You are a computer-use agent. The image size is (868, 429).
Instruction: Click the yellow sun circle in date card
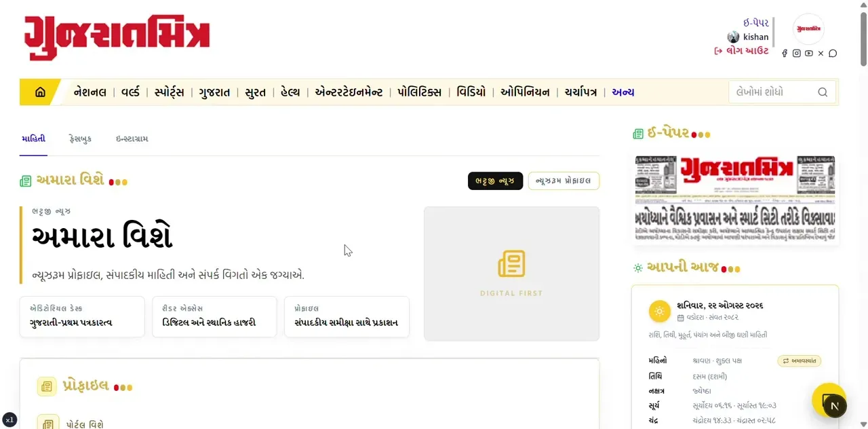pyautogui.click(x=659, y=312)
